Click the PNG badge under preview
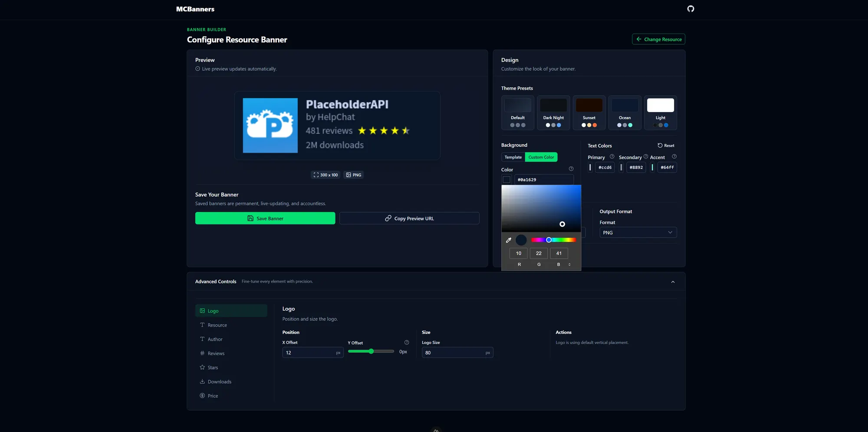This screenshot has height=432, width=868. 354,175
